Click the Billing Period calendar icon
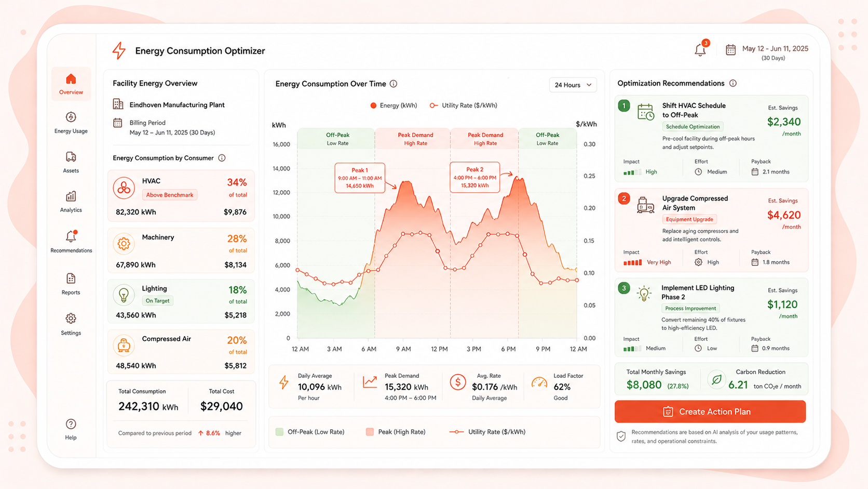The height and width of the screenshot is (489, 868). (118, 123)
